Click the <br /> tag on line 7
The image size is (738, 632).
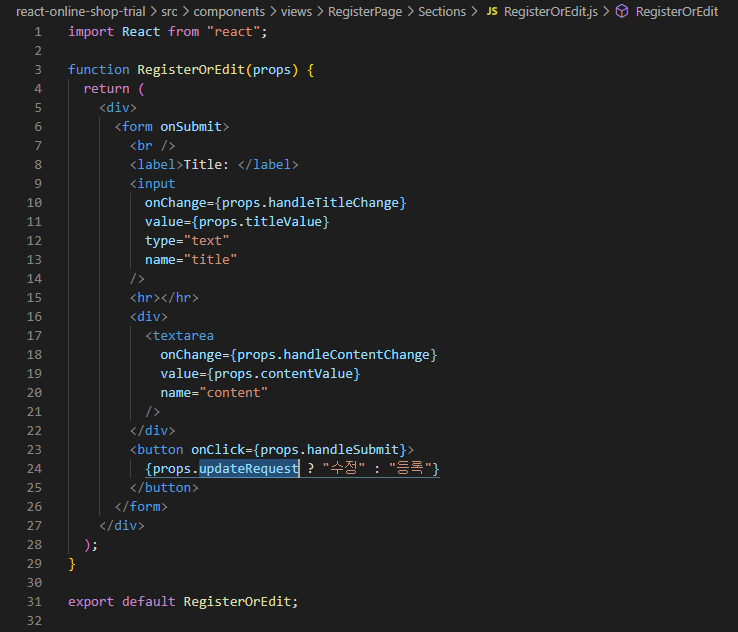152,146
